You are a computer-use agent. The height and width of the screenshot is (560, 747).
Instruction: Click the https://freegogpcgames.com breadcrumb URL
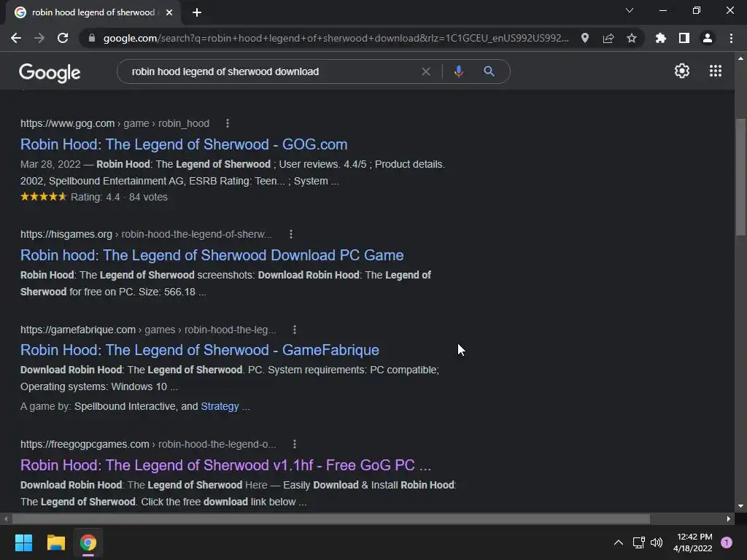[85, 444]
